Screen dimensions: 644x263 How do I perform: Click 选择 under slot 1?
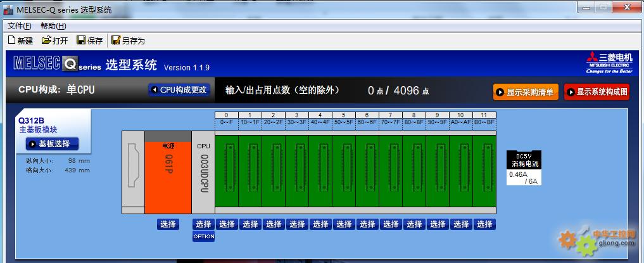[250, 224]
